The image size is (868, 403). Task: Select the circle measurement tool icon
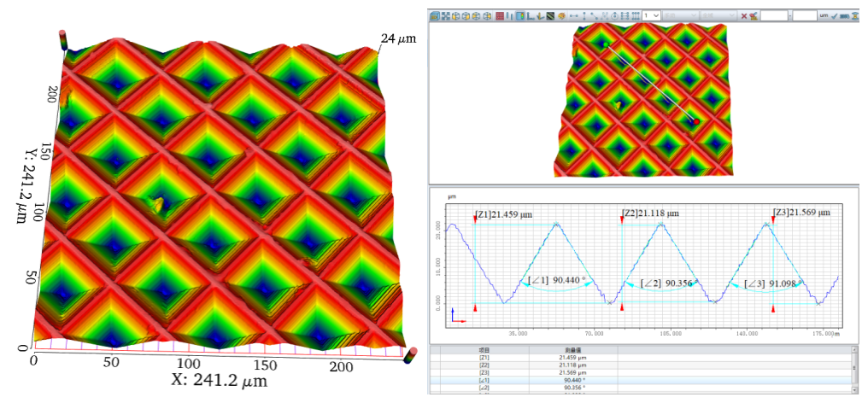coord(614,15)
